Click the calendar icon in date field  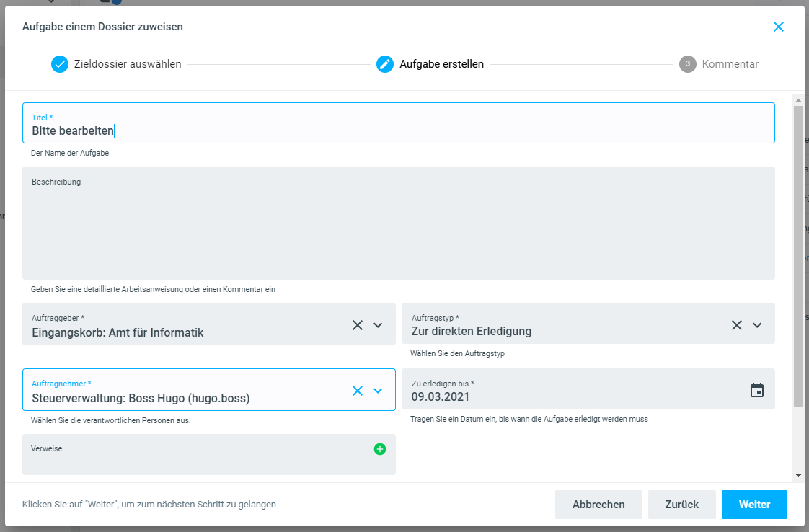coord(756,390)
